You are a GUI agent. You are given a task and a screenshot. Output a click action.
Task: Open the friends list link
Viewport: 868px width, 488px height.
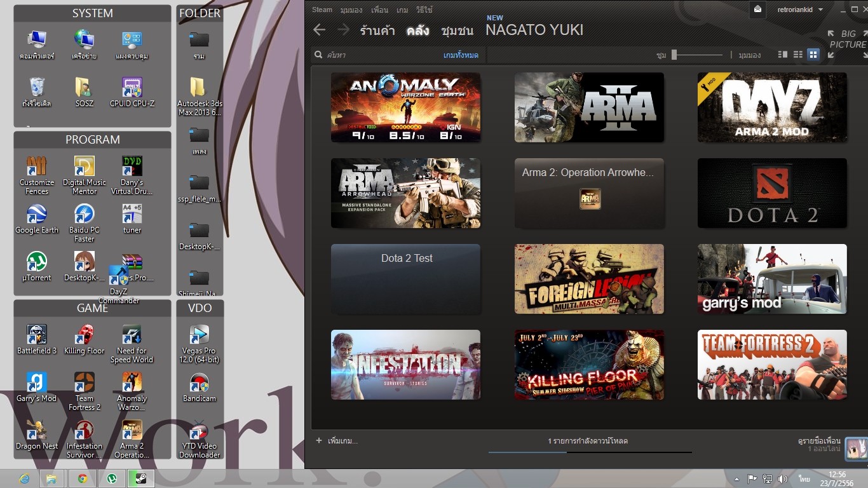(x=819, y=440)
